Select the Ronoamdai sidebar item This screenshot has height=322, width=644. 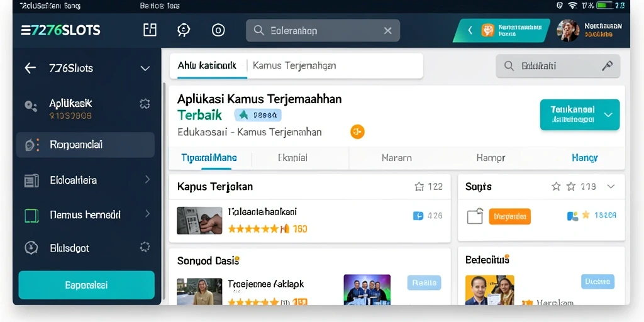(86, 145)
